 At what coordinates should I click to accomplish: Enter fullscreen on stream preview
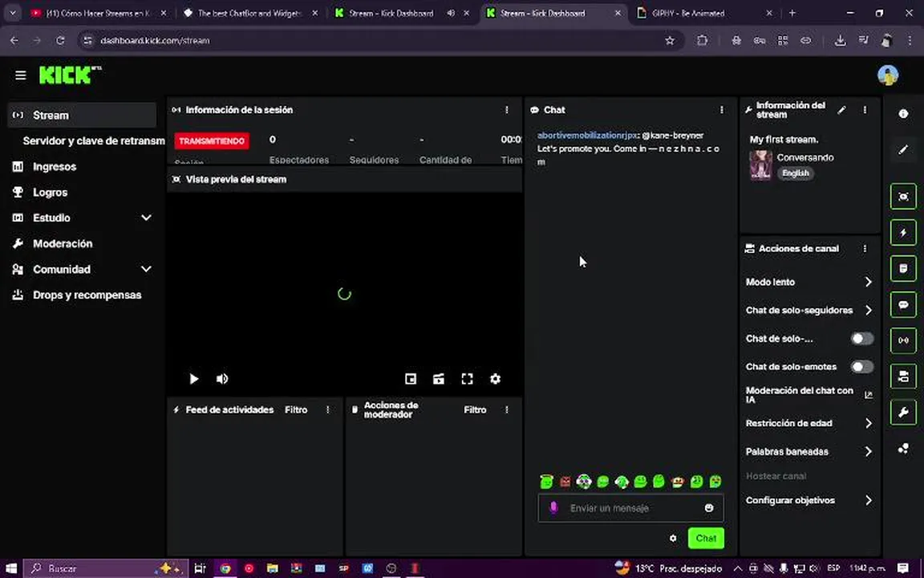point(467,379)
